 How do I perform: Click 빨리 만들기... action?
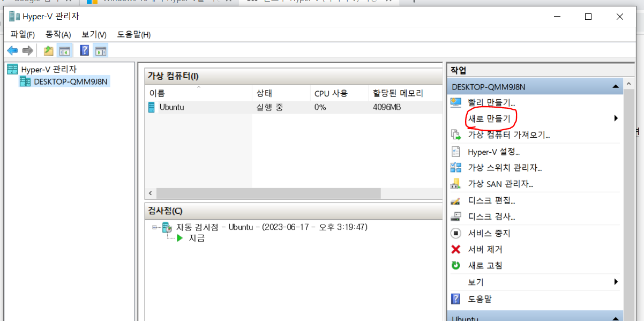click(x=491, y=102)
